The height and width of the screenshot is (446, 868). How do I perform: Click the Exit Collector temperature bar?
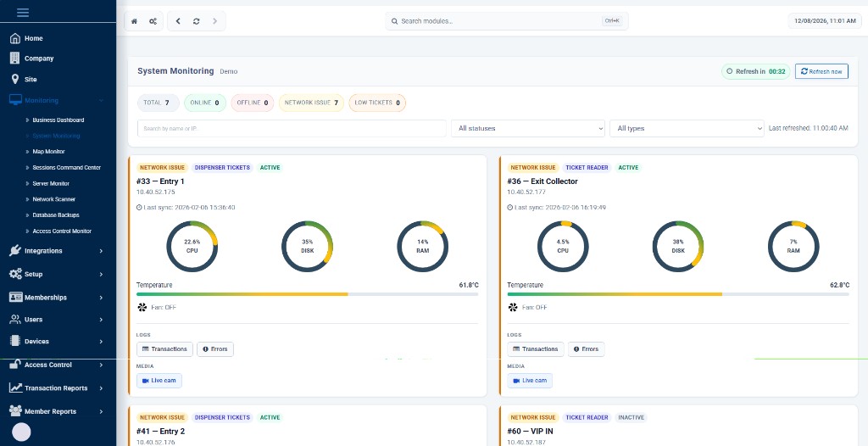click(x=678, y=294)
